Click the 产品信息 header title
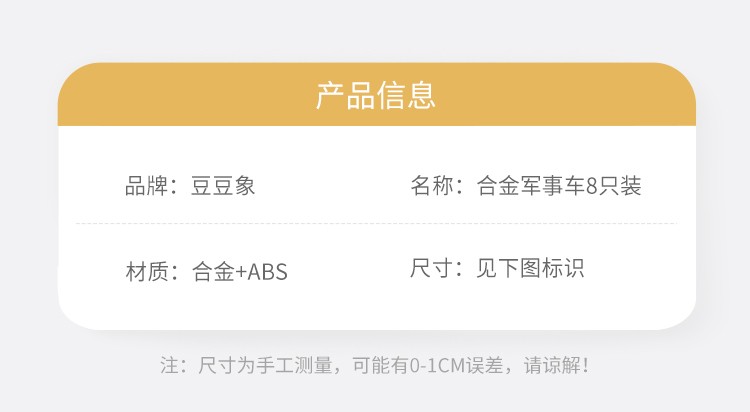Image resolution: width=750 pixels, height=412 pixels. pos(375,96)
